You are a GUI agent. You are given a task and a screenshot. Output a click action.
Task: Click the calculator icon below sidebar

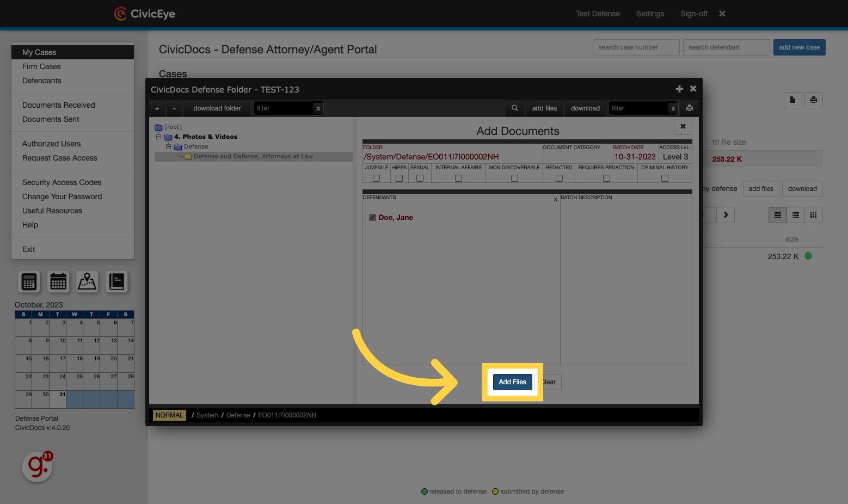coord(29,281)
